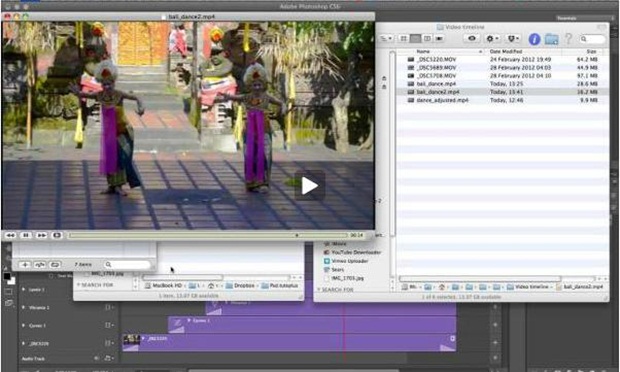Open the filmstrip menu for Vibrance 1 track
This screenshot has width=620, height=372.
click(109, 307)
